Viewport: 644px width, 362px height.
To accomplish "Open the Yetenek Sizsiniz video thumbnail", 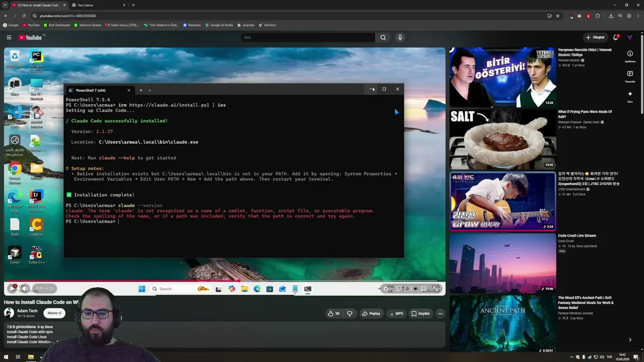I will [503, 77].
